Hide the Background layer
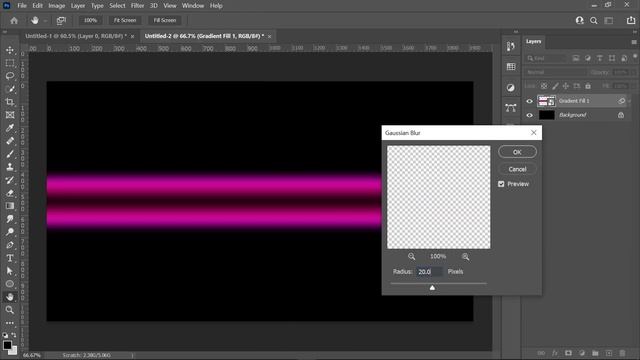640x360 pixels. [529, 116]
